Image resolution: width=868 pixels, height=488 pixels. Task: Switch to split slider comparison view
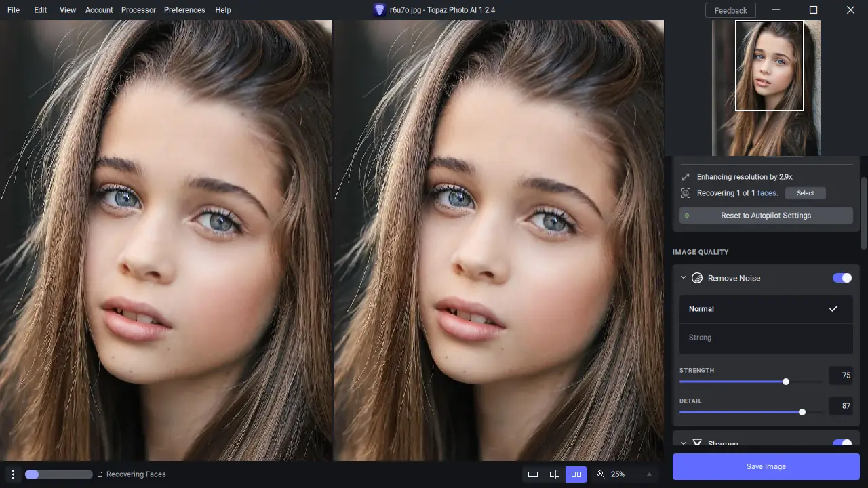tap(555, 474)
